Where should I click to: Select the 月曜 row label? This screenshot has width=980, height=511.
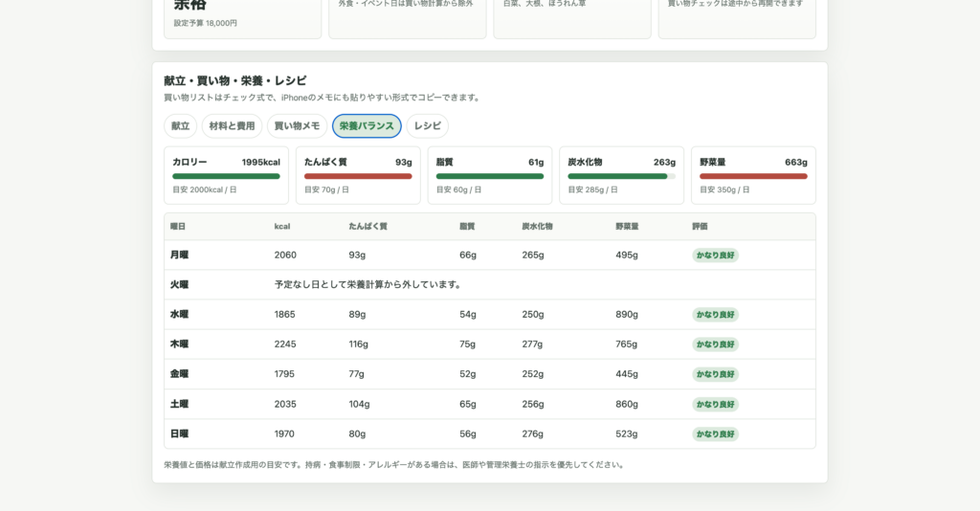tap(179, 255)
